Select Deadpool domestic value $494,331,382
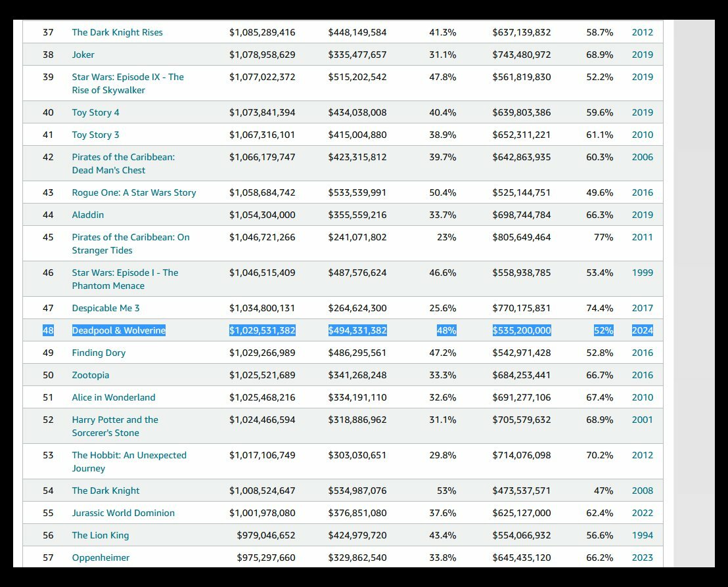728x587 pixels. pyautogui.click(x=357, y=330)
